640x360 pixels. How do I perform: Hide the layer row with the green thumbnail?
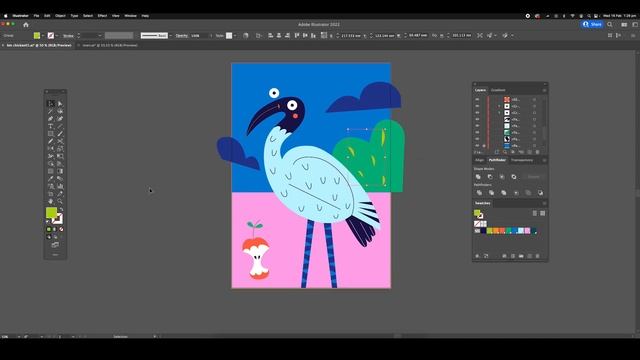[x=477, y=132]
